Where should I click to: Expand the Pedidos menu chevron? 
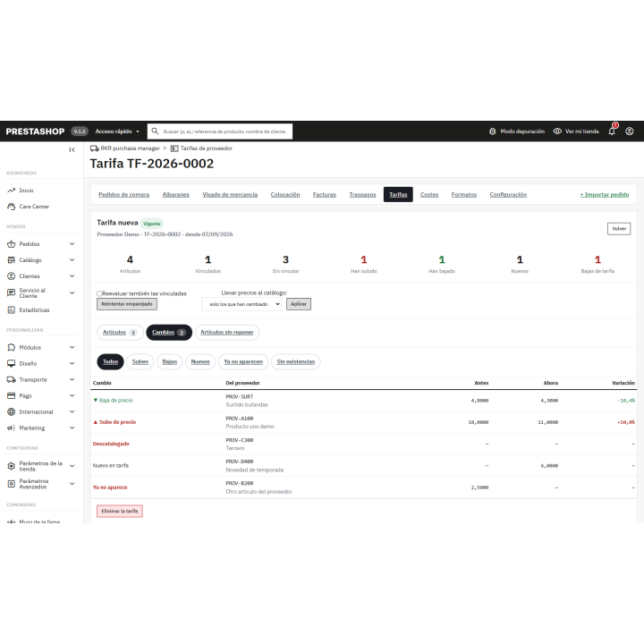72,244
